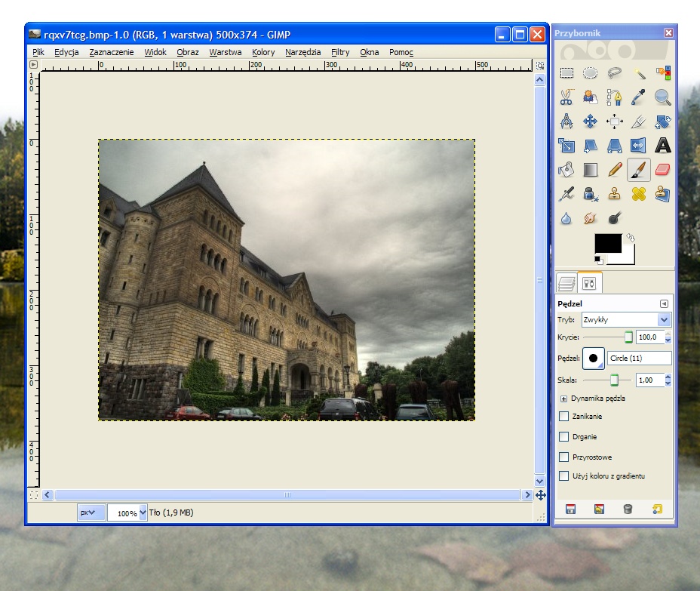Choose the Smudge finger tool
Image resolution: width=700 pixels, height=591 pixels.
[591, 218]
